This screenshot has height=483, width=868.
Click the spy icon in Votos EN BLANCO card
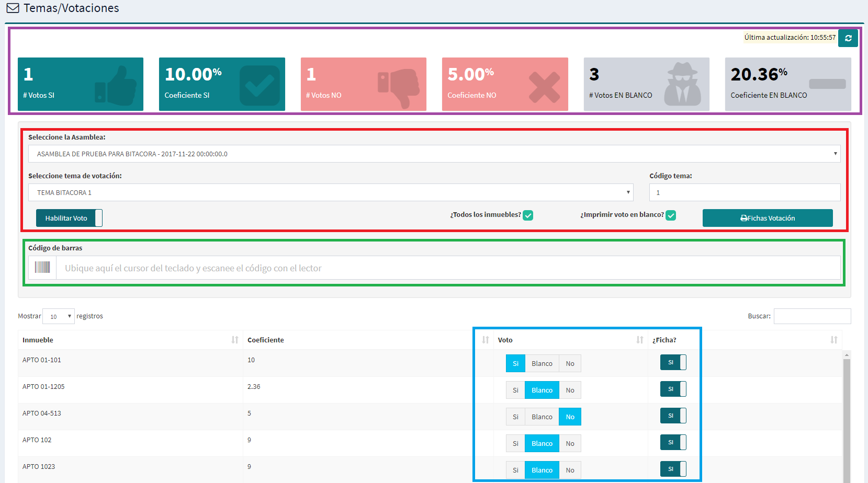tap(683, 84)
